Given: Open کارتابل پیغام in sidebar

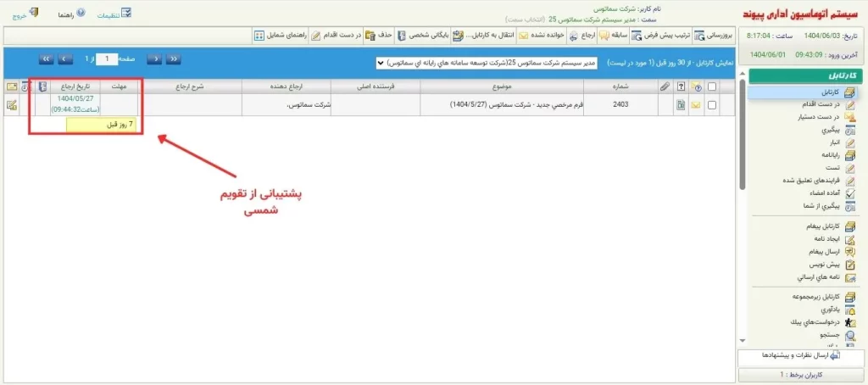Looking at the screenshot, I should (x=831, y=226).
